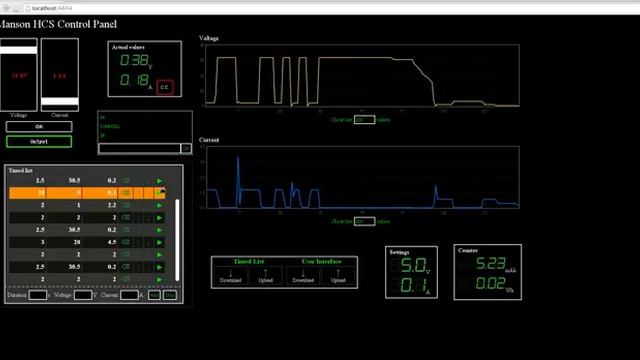The image size is (640, 360).
Task: Click the 5.0 V Settings value
Action: pyautogui.click(x=415, y=266)
